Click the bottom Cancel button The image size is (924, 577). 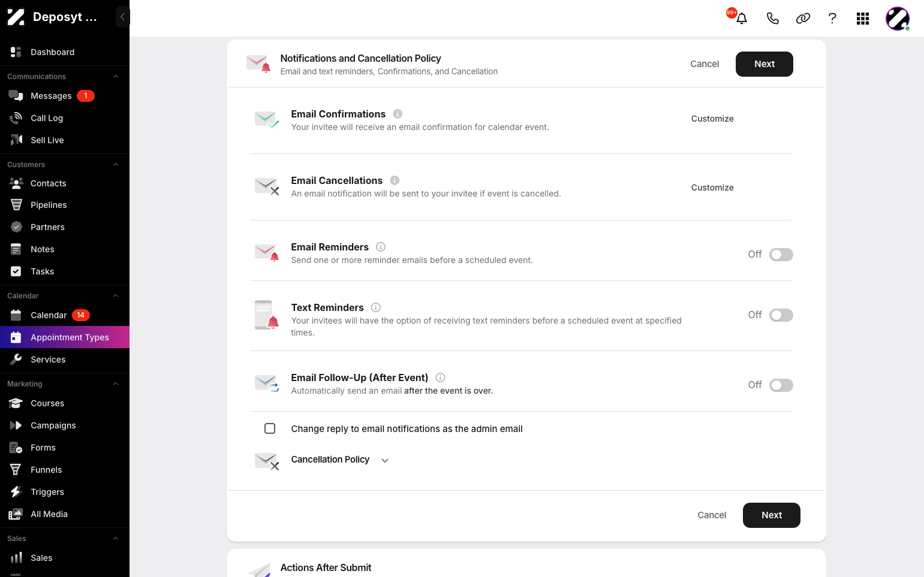(x=712, y=515)
